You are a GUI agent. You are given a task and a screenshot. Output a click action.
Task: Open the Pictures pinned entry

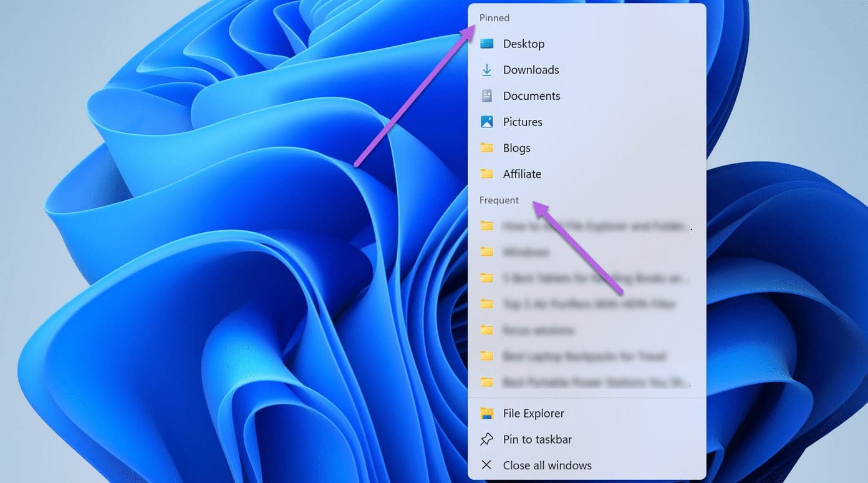click(523, 122)
